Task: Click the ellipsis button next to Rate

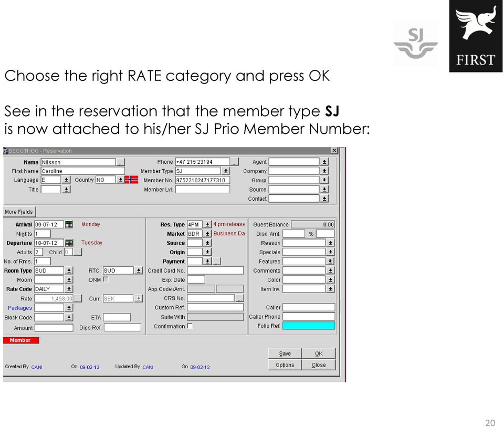Action: (x=78, y=299)
